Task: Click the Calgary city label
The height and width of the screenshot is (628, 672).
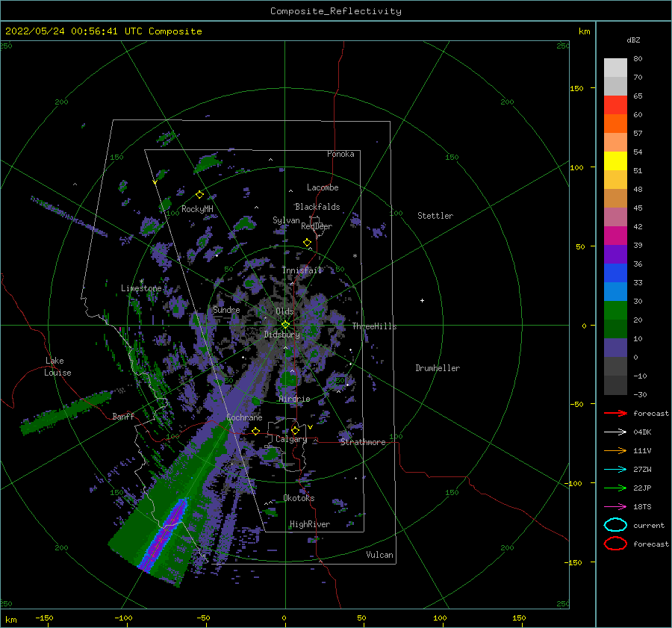Action: coord(291,439)
